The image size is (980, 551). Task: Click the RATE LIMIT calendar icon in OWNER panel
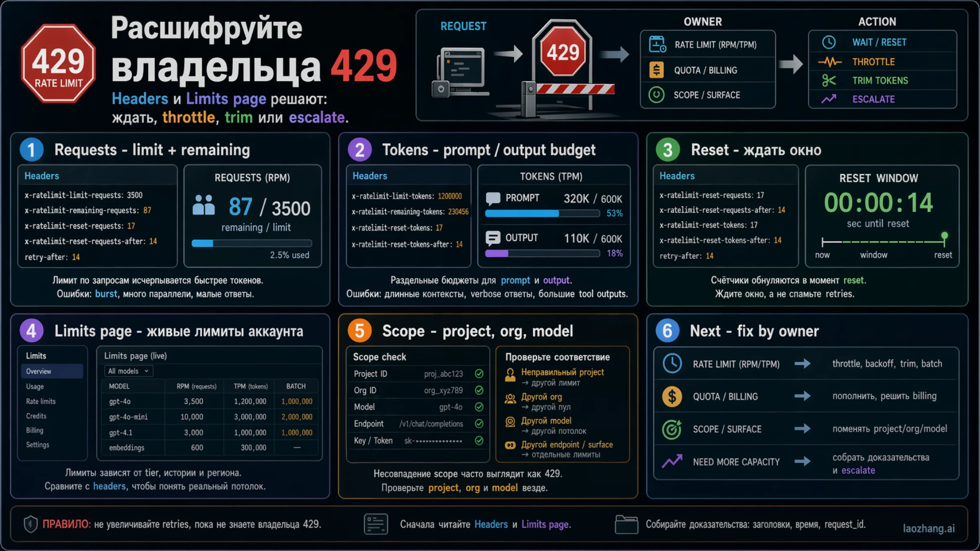[x=657, y=44]
